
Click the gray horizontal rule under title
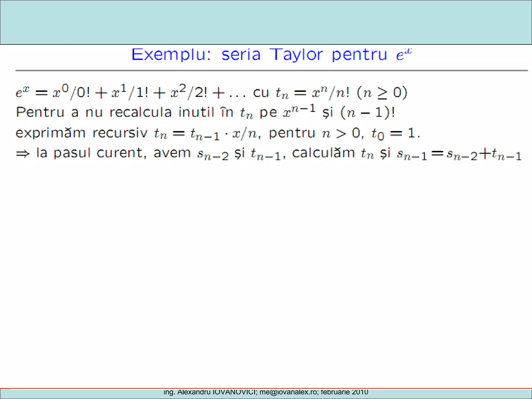pos(271,70)
